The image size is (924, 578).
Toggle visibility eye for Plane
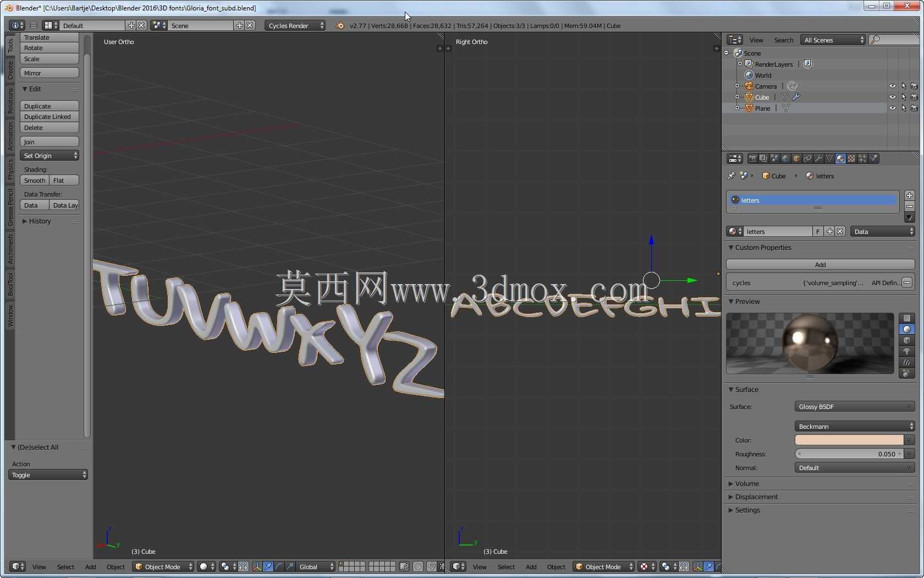(x=893, y=108)
